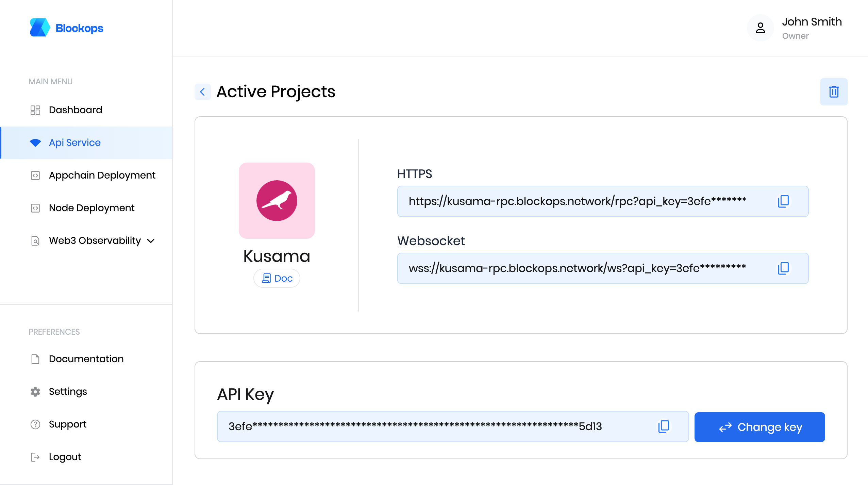Go to Node Deployment
This screenshot has width=868, height=485.
[x=86, y=208]
